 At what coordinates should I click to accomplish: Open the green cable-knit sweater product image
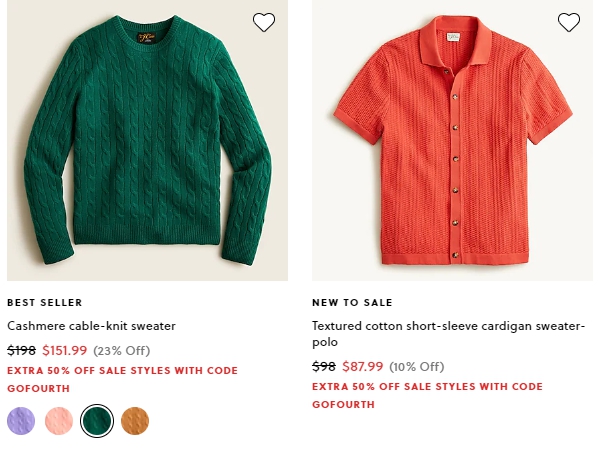pos(147,140)
